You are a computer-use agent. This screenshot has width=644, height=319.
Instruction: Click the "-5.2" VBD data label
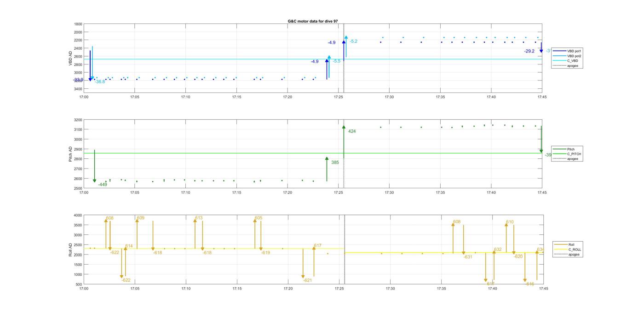tap(353, 41)
